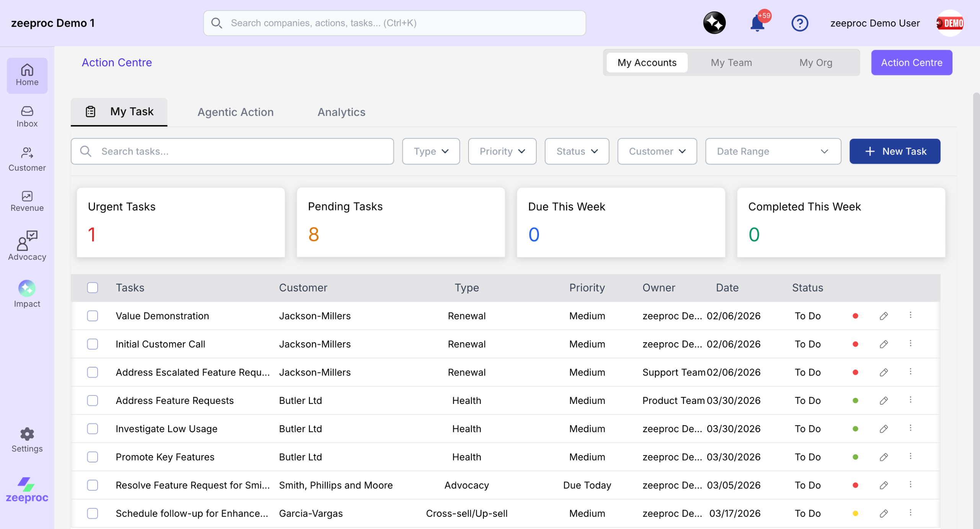Select the Promote Key Features checkbox

point(92,457)
